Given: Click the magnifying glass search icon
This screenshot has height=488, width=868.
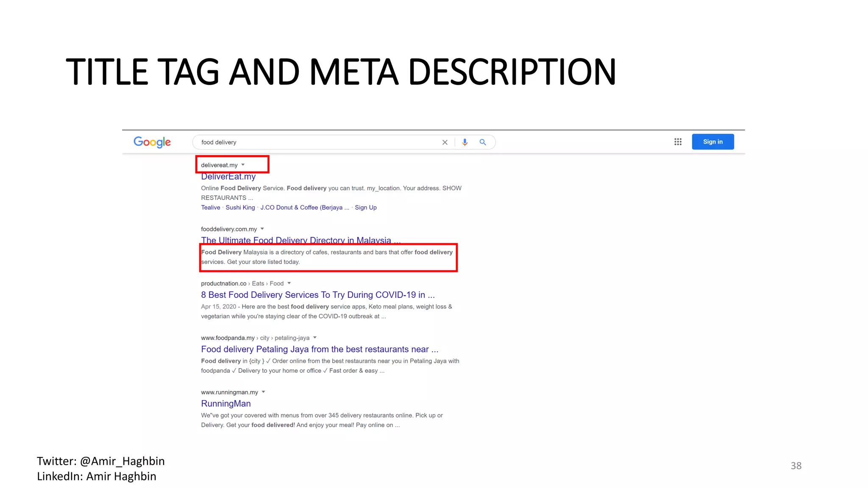Looking at the screenshot, I should pos(483,142).
